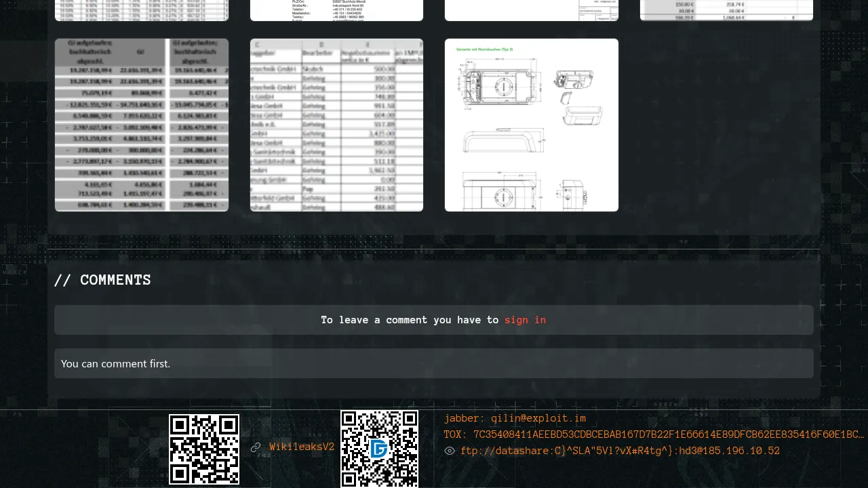Click the TOX ID line in footer
This screenshot has width=868, height=488.
click(654, 435)
